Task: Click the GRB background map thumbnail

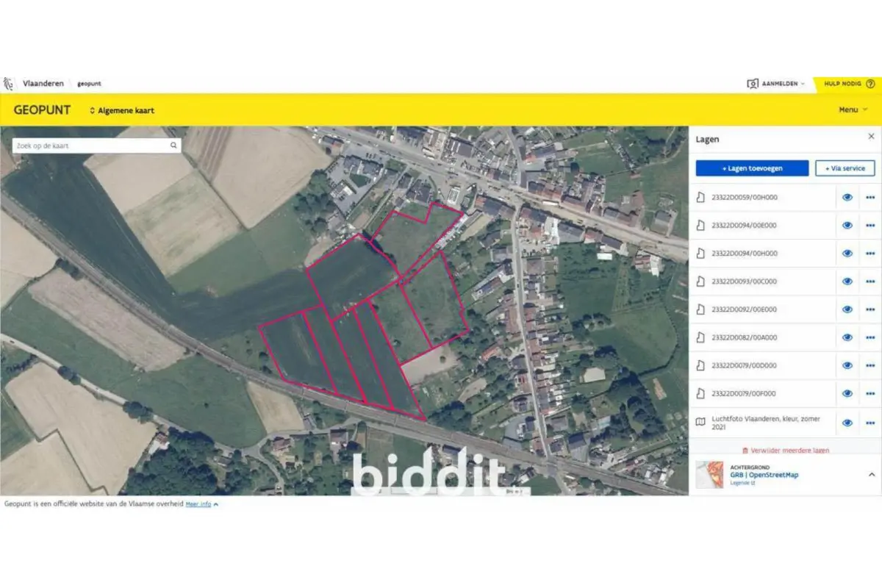Action: [709, 475]
